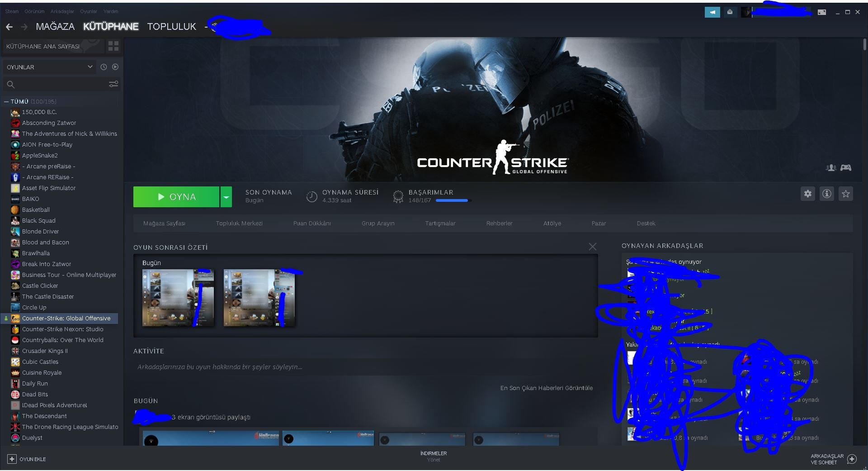Select the AppleSnake2 game icon
Image resolution: width=868 pixels, height=471 pixels.
(x=15, y=156)
